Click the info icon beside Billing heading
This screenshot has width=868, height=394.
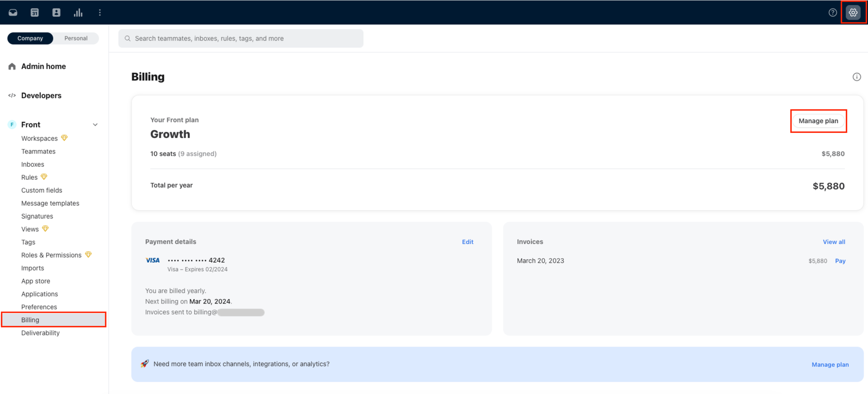point(857,77)
